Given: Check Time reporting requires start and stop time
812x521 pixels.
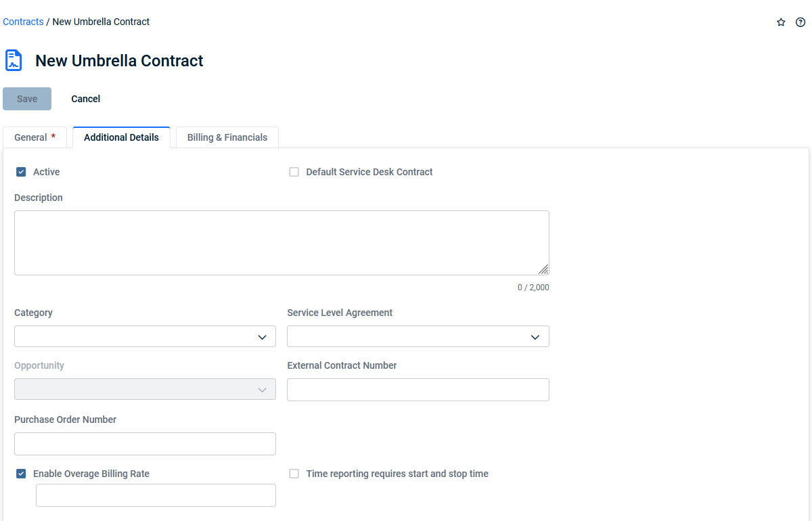Looking at the screenshot, I should tap(294, 474).
